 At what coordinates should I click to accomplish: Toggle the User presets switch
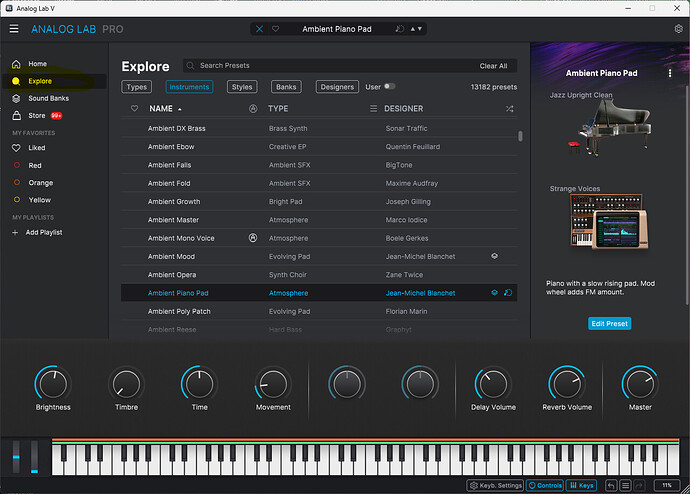pos(389,87)
